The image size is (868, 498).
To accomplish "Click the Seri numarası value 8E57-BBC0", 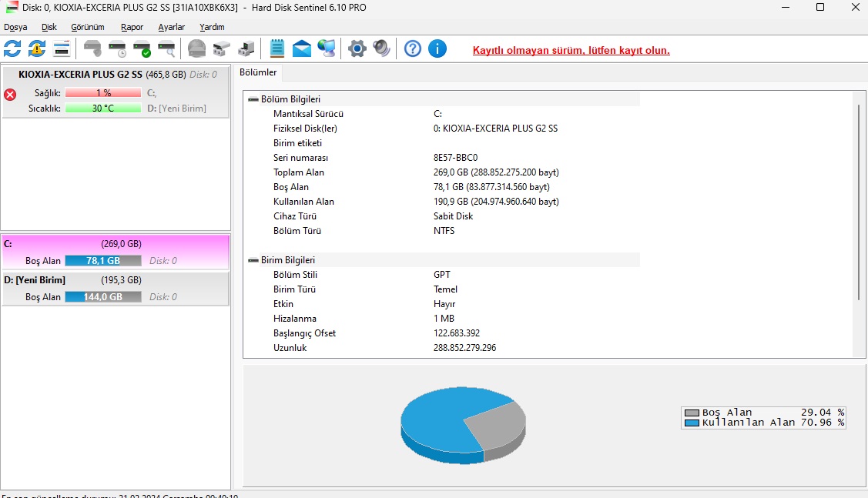I will click(456, 158).
